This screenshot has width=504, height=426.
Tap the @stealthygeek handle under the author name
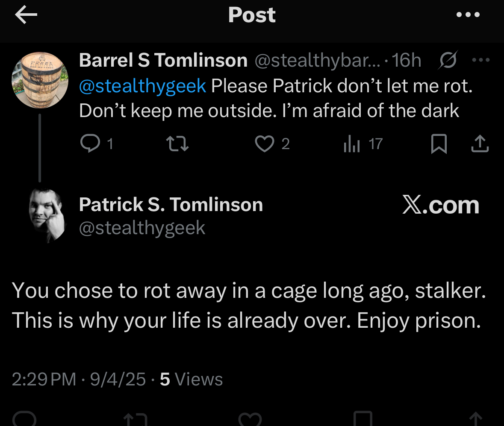pyautogui.click(x=142, y=229)
